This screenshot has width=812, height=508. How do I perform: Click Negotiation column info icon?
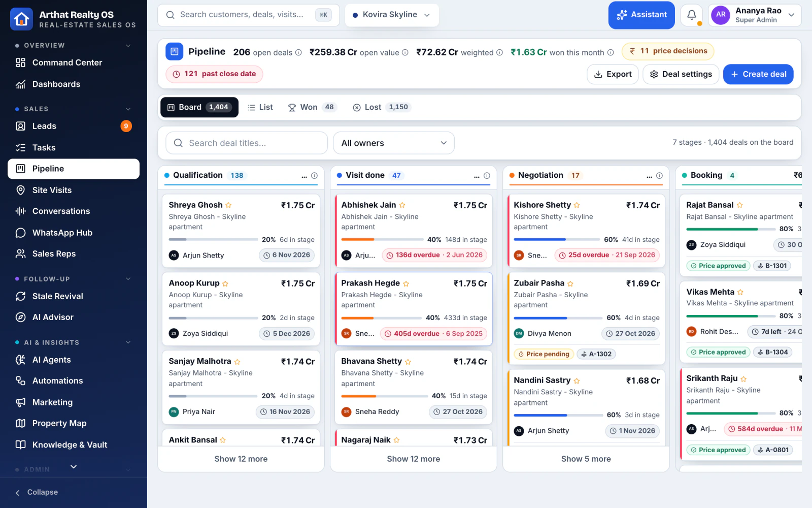click(659, 176)
